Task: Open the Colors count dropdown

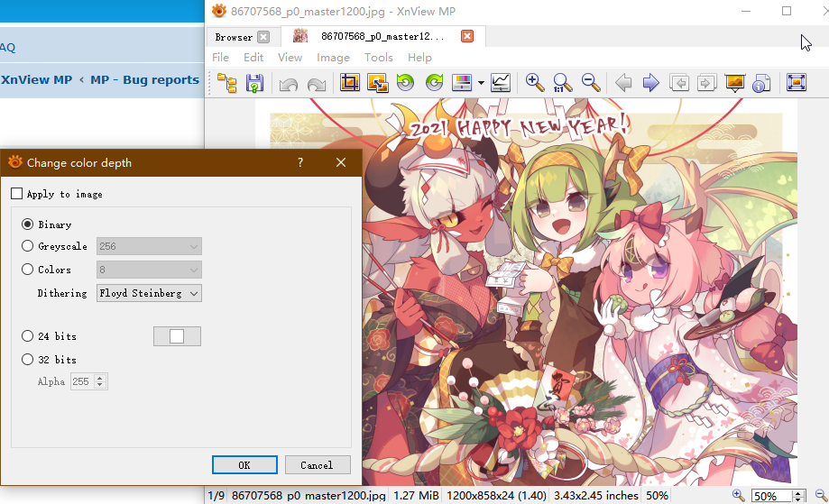Action: [x=149, y=270]
